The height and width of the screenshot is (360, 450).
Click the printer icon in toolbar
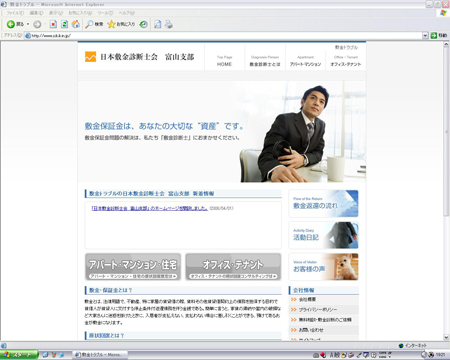click(169, 24)
